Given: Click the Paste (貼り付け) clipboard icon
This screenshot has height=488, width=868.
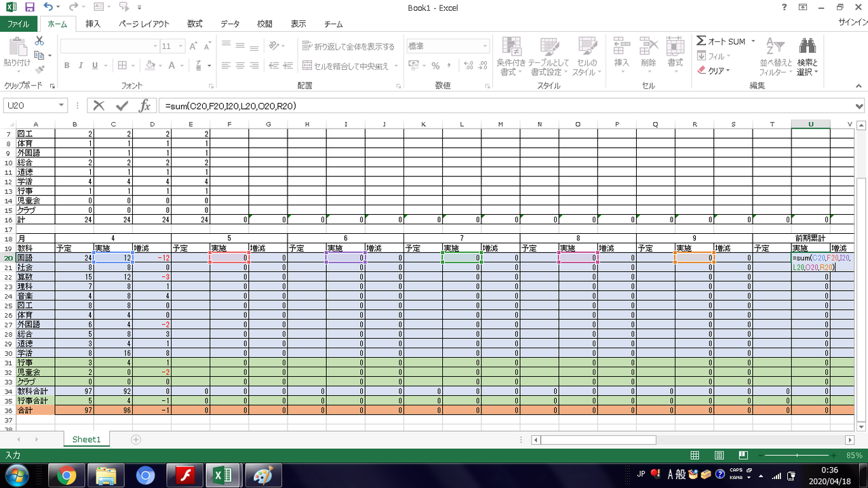Looking at the screenshot, I should [x=17, y=47].
